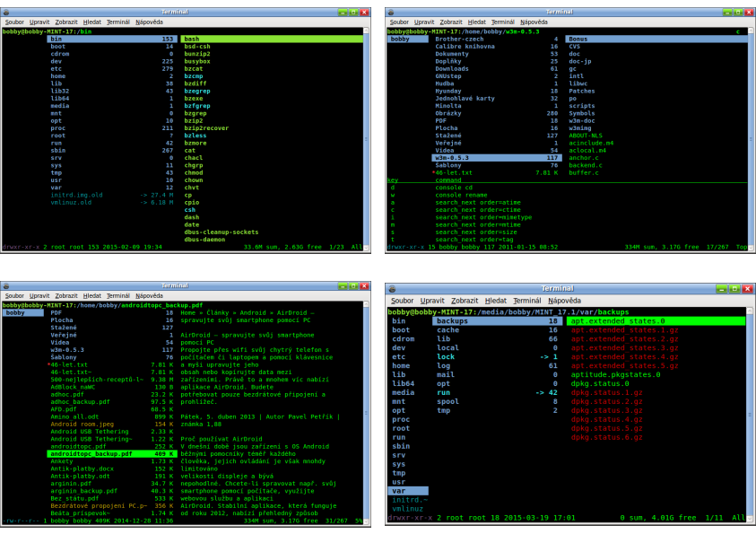
Task: Click the 'search_next order=size' command line
Action: [x=476, y=232]
